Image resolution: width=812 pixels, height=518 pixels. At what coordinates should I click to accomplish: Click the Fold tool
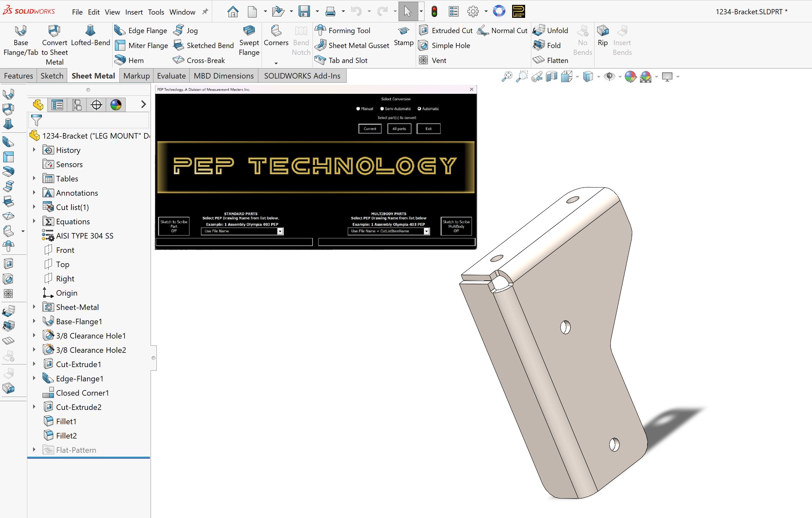coord(547,45)
